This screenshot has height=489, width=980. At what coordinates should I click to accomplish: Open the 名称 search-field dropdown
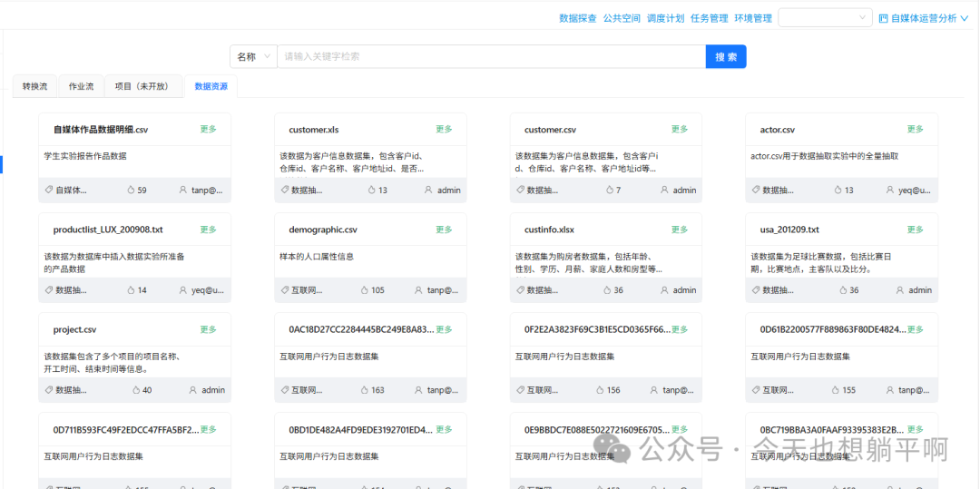254,56
